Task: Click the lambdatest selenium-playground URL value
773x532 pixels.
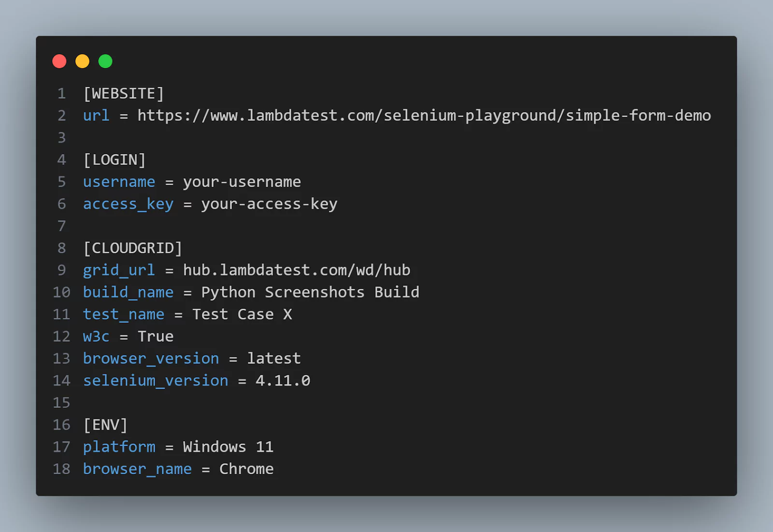Action: pos(424,115)
